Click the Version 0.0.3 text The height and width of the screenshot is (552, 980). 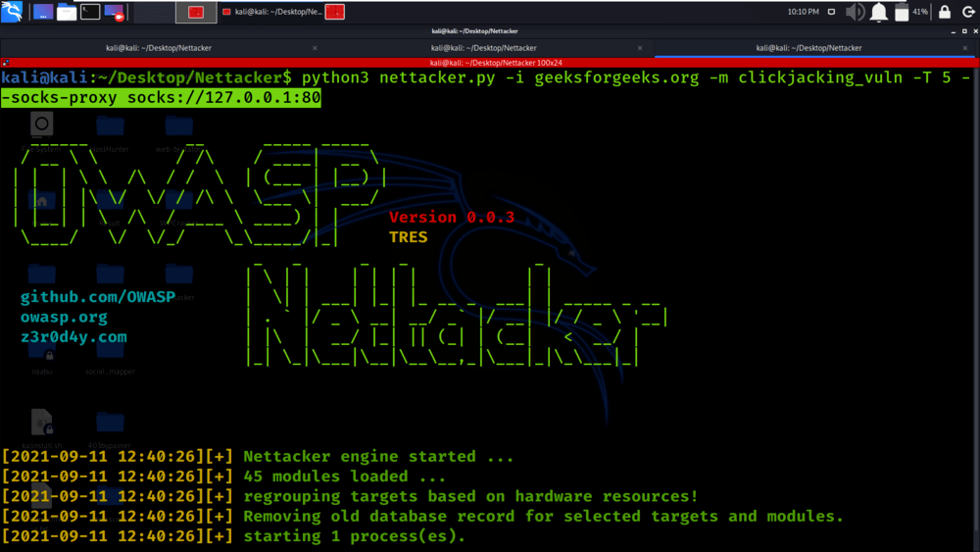pos(452,217)
